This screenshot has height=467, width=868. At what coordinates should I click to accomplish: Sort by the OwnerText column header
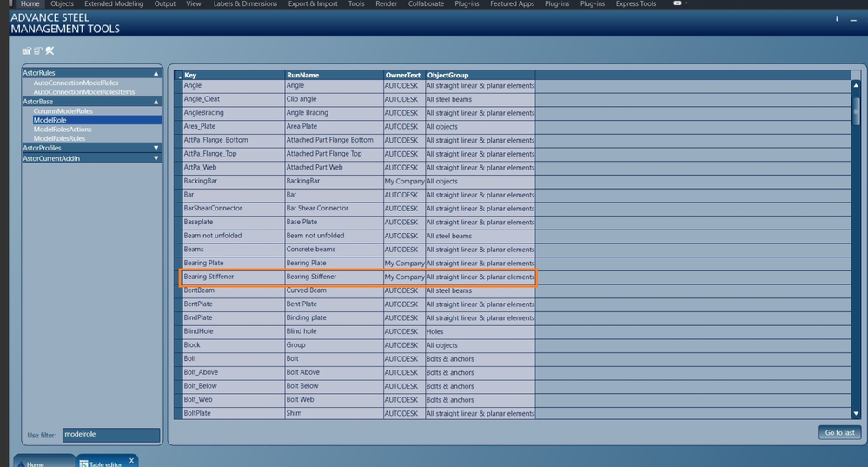coord(404,75)
